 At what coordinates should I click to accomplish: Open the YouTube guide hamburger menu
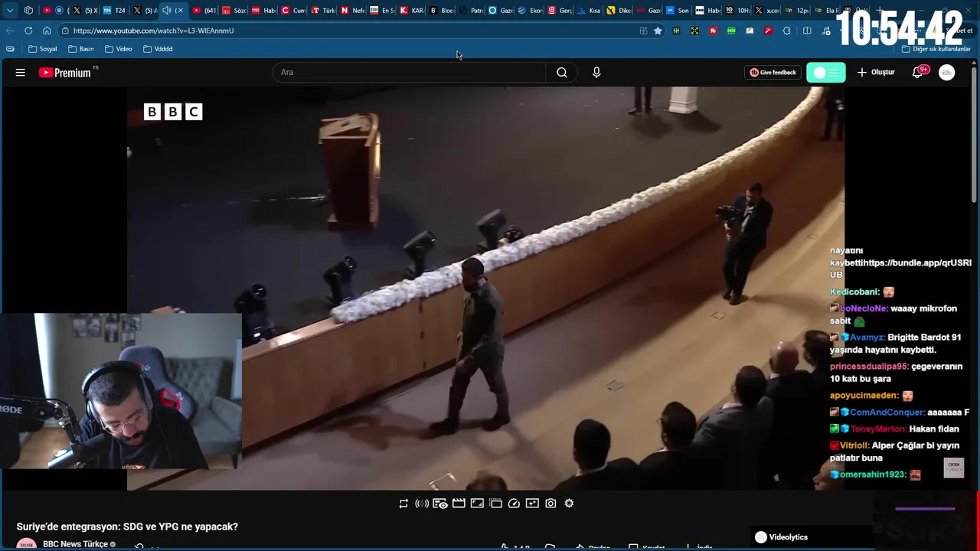[21, 72]
